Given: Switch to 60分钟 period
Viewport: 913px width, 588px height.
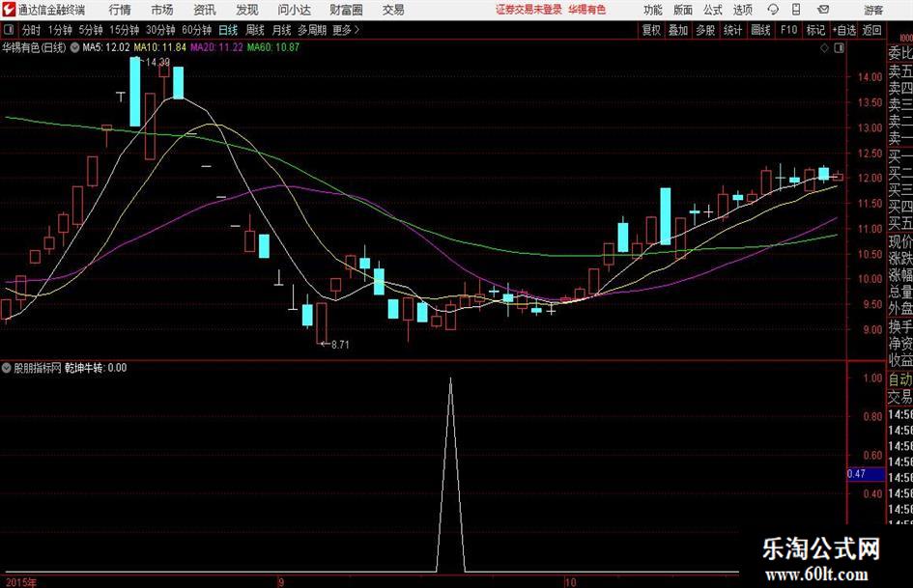Looking at the screenshot, I should point(196,30).
